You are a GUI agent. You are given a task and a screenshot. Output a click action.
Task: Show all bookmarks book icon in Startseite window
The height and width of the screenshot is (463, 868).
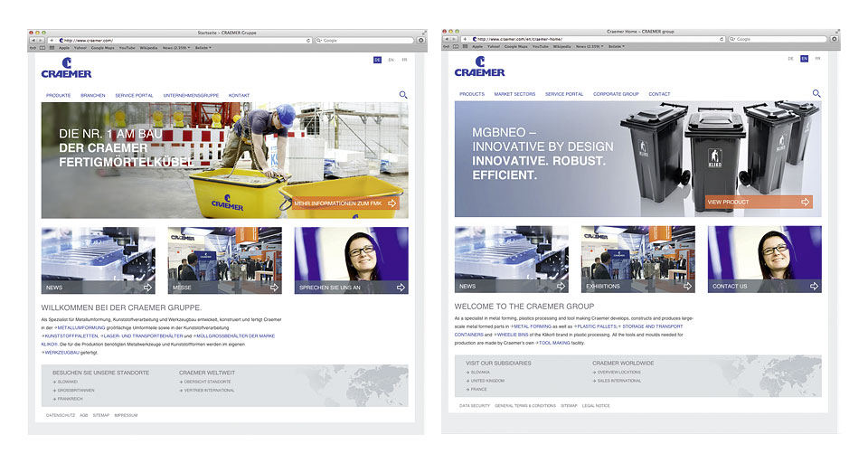pyautogui.click(x=42, y=48)
